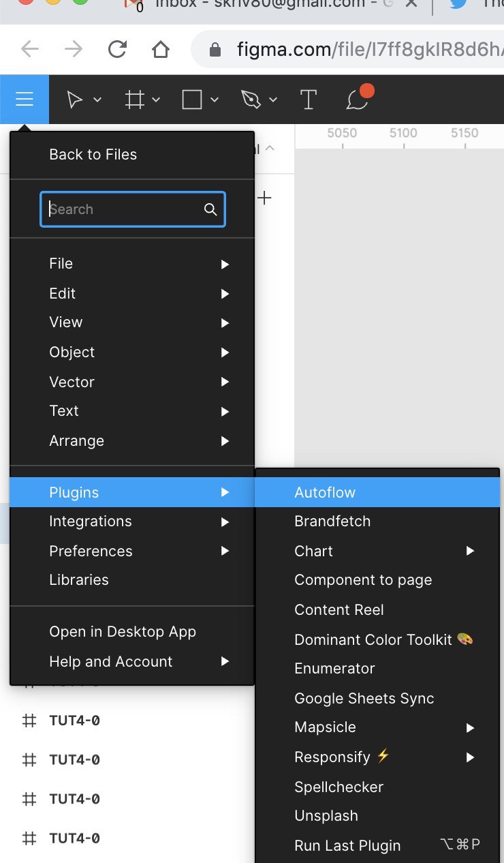
Task: Select the Text tool
Action: (309, 100)
